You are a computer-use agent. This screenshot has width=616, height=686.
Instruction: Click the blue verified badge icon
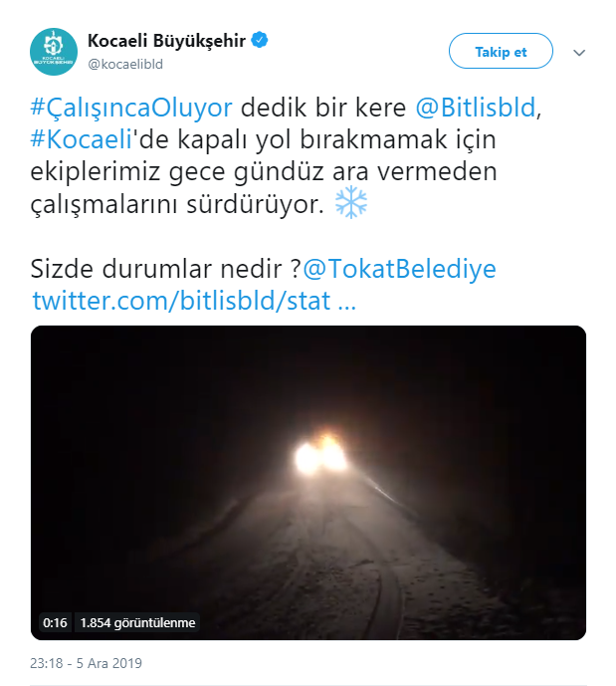pyautogui.click(x=260, y=40)
